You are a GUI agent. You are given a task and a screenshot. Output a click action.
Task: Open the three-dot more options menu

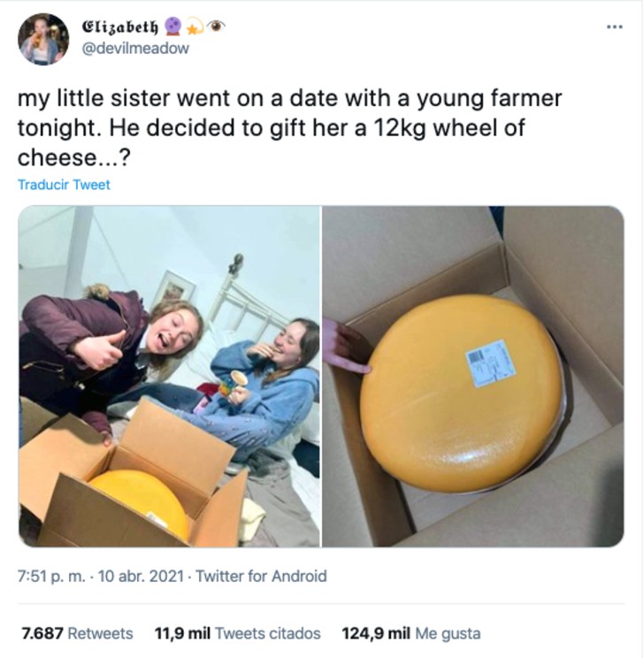(615, 27)
